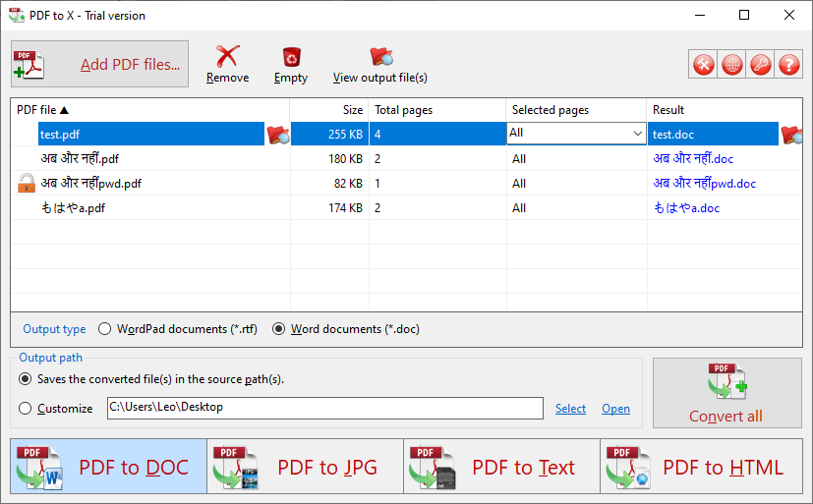The width and height of the screenshot is (813, 504).
Task: Open the View output file(s) folder icon
Action: (381, 56)
